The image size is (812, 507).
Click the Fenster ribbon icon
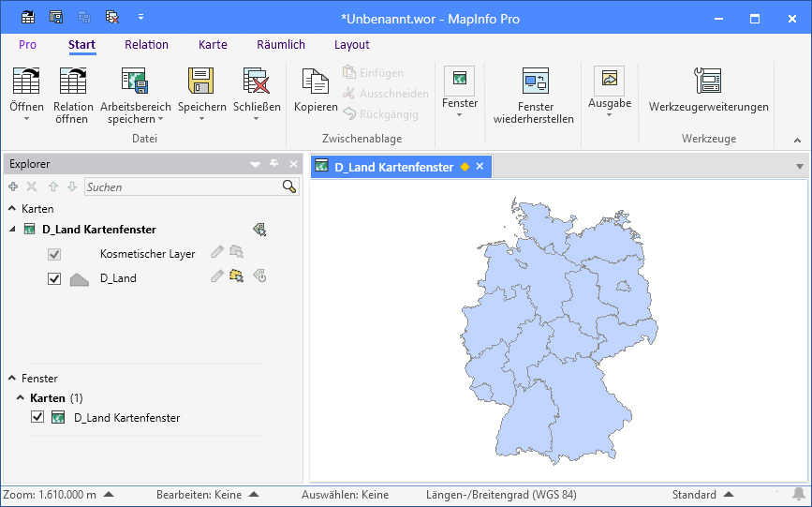[x=459, y=80]
